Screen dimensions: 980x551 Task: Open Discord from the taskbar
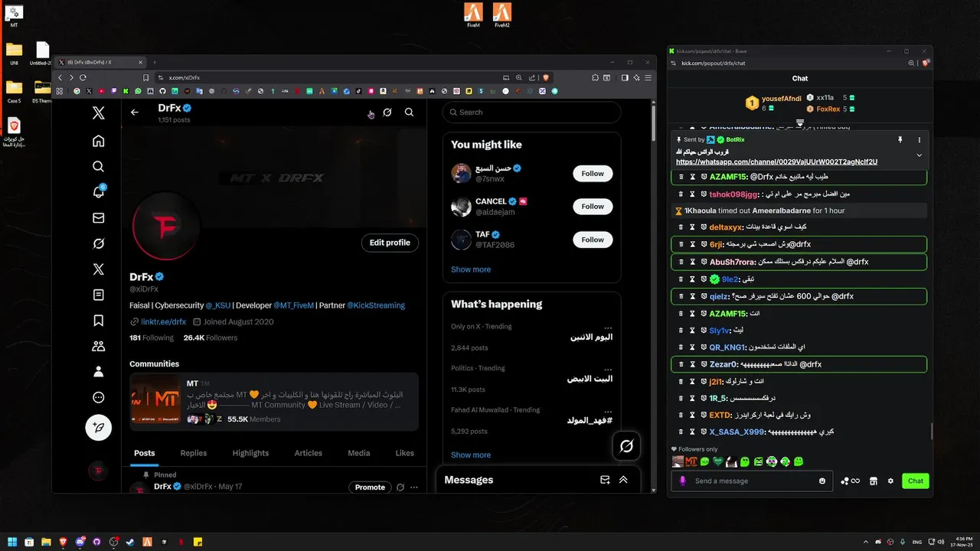(79, 542)
